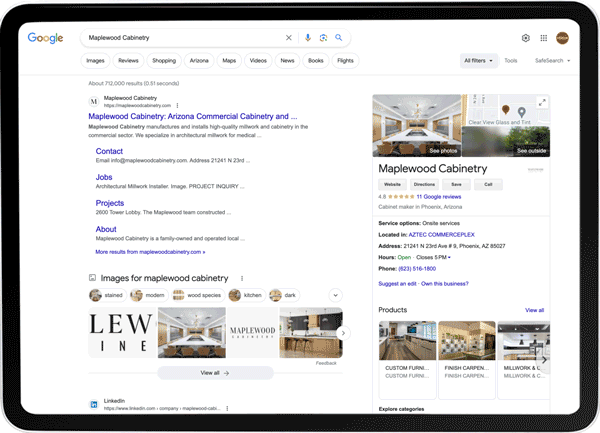Open the Contact sitelink
Viewport: 600px width, 433px height.
(109, 151)
